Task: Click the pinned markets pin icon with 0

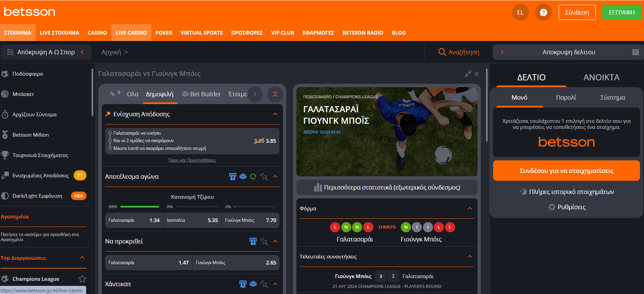Action: [113, 94]
